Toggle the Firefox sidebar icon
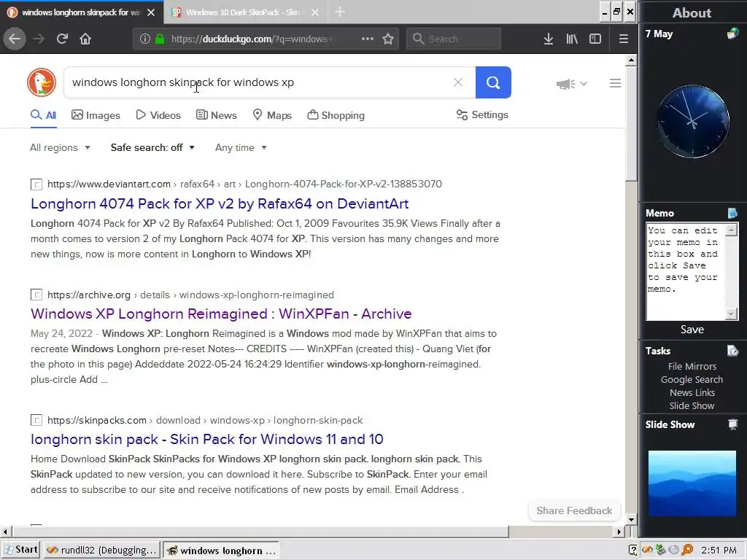747x560 pixels. [x=595, y=39]
